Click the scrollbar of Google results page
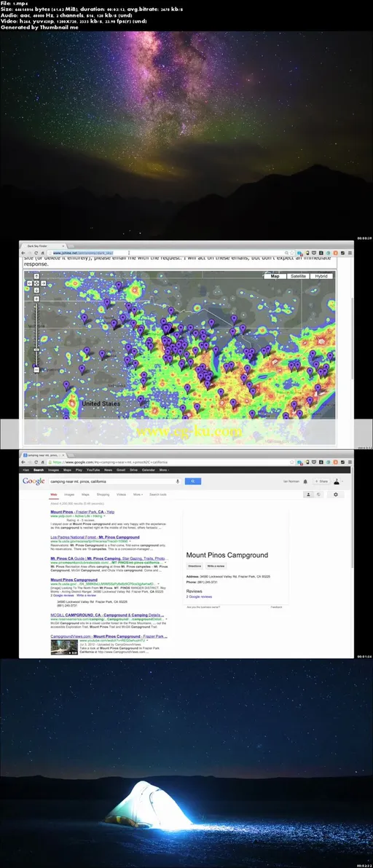This screenshot has height=868, width=373. (x=352, y=518)
